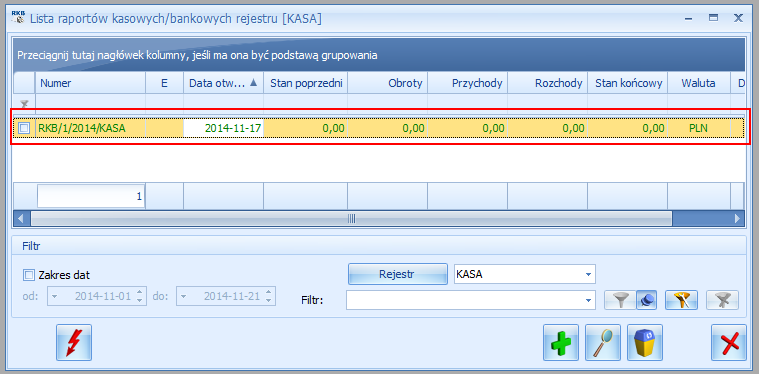The width and height of the screenshot is (759, 374).
Task: Click the filter row funnel icon
Action: pos(24,104)
